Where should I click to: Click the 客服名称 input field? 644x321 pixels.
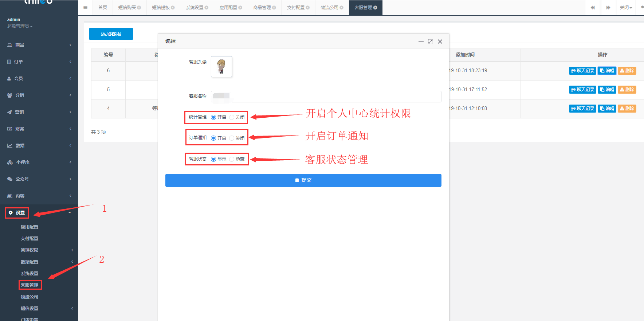point(326,96)
